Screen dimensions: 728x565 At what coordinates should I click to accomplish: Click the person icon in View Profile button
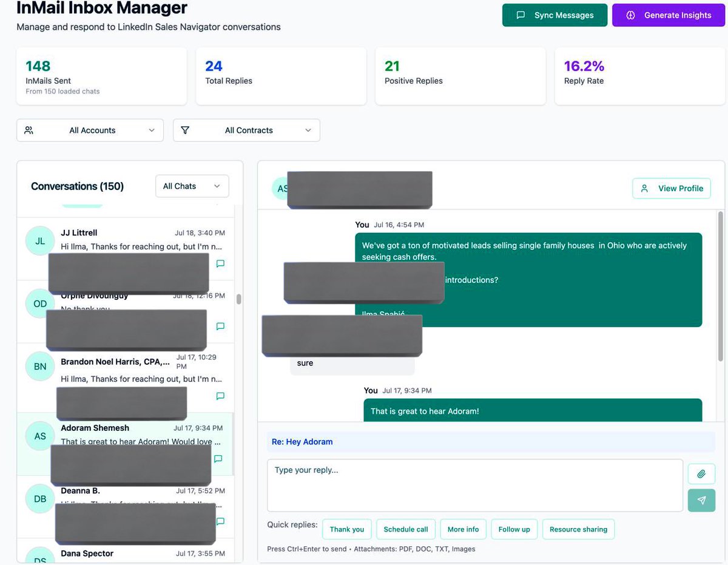coord(645,188)
